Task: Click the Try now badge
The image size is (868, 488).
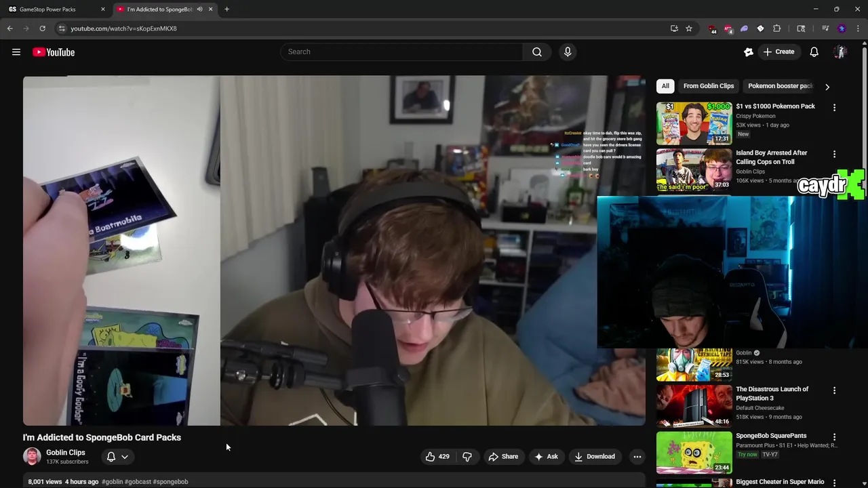Action: (747, 454)
